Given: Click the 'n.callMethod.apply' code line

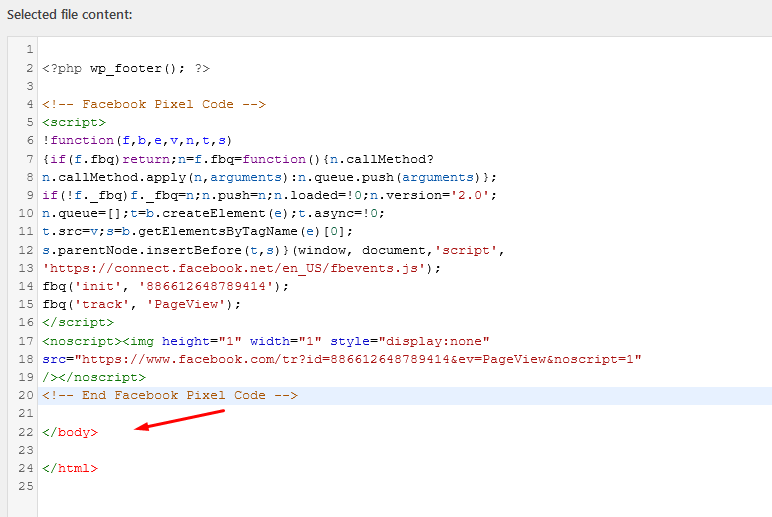Looking at the screenshot, I should click(269, 177).
